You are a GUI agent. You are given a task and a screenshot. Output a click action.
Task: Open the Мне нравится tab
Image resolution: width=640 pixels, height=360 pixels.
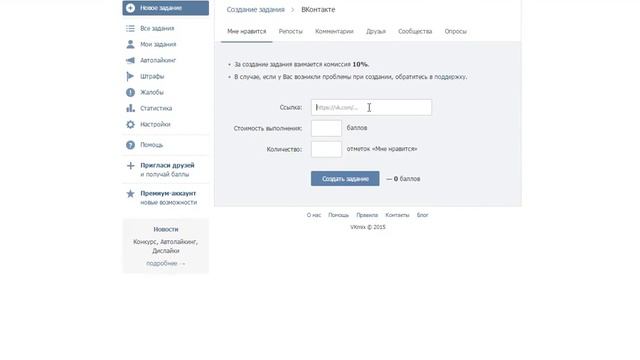click(x=247, y=31)
